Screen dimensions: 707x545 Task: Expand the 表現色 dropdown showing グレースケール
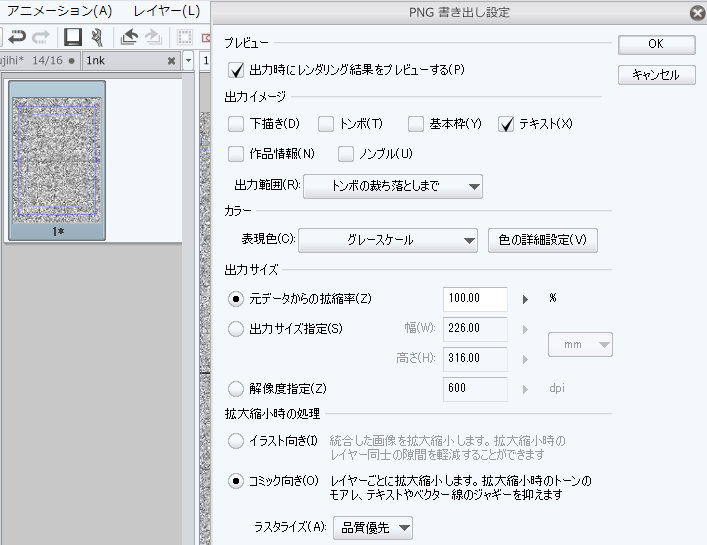click(x=387, y=240)
